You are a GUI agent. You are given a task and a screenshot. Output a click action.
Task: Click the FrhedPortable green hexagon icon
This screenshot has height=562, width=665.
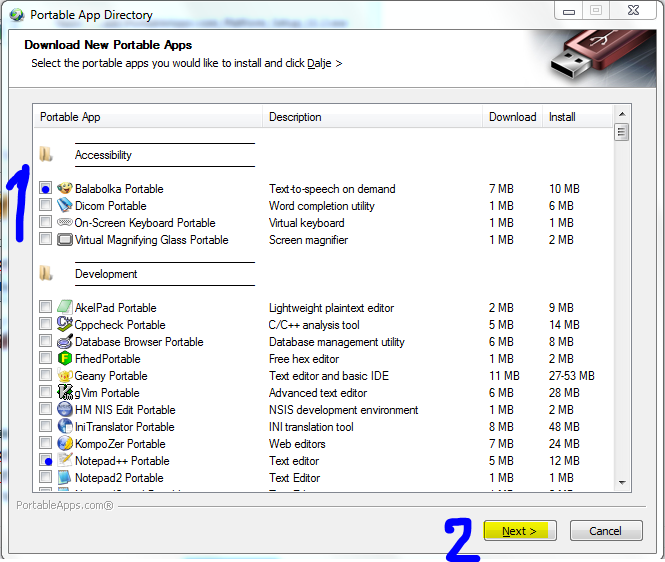pos(64,358)
